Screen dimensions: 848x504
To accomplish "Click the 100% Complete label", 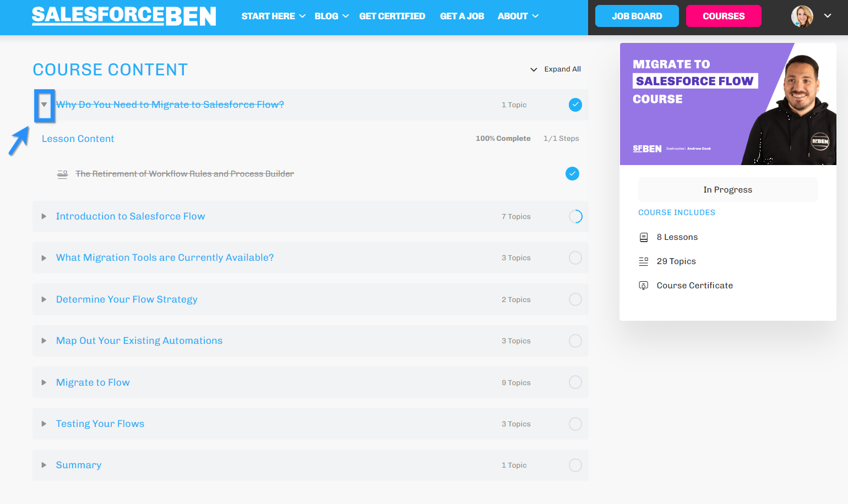I will point(503,139).
